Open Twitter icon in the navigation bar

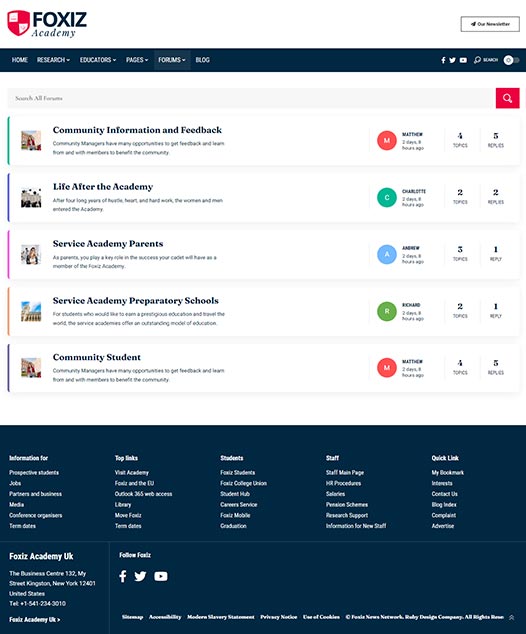452,60
